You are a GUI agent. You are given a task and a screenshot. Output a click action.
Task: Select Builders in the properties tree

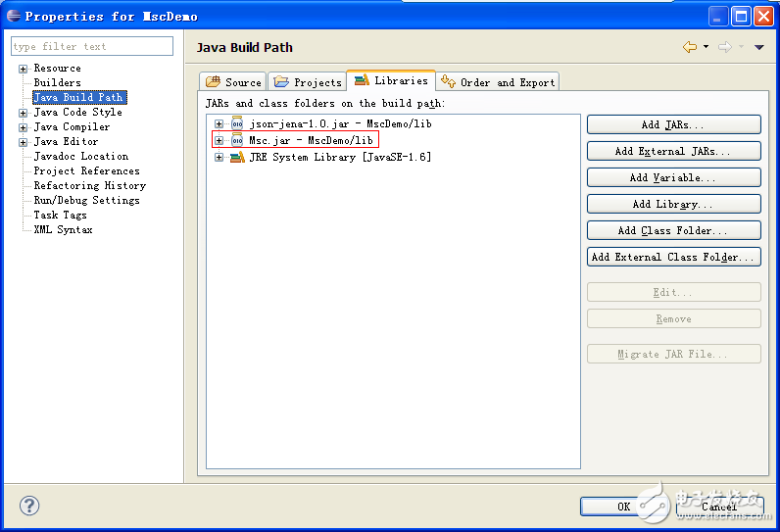[57, 82]
